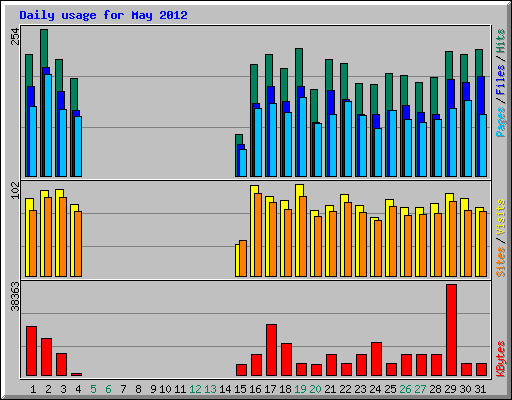Click day 28 on the x-axis
The image size is (512, 400).
(x=435, y=389)
